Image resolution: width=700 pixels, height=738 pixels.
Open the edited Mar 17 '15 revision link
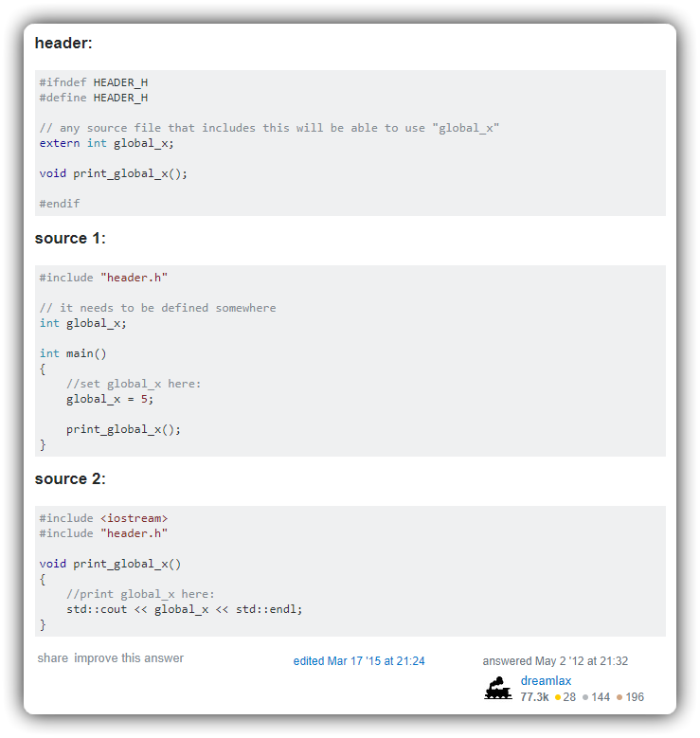pyautogui.click(x=359, y=661)
